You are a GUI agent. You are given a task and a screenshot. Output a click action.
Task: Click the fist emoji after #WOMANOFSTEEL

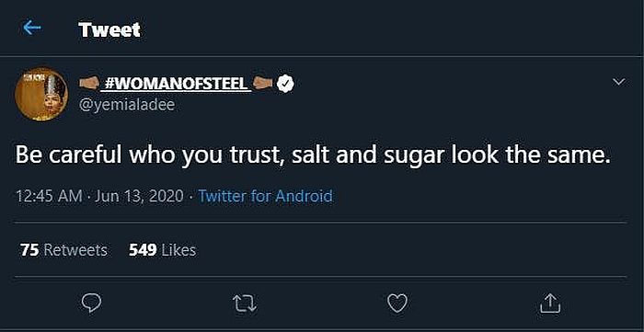point(263,84)
